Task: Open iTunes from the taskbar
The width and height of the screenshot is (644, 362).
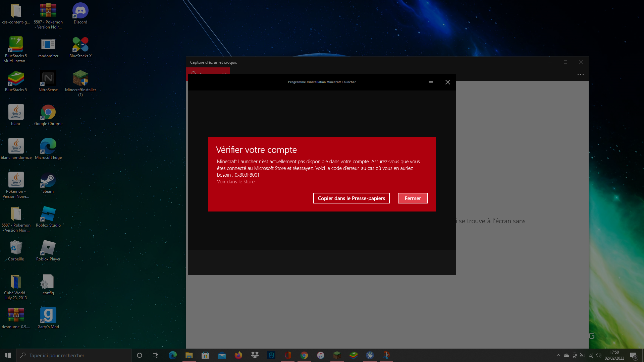Action: tap(321, 355)
